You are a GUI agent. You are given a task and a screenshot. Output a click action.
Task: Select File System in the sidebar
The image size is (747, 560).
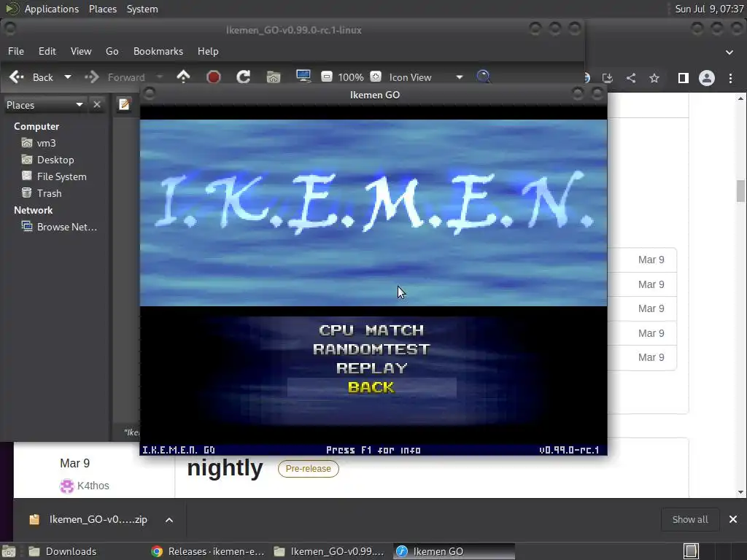point(61,176)
